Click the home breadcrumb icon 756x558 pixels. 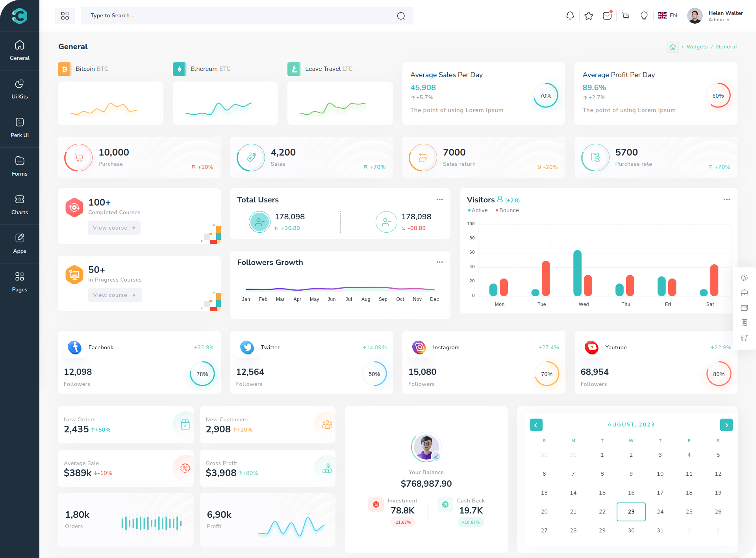click(x=673, y=47)
